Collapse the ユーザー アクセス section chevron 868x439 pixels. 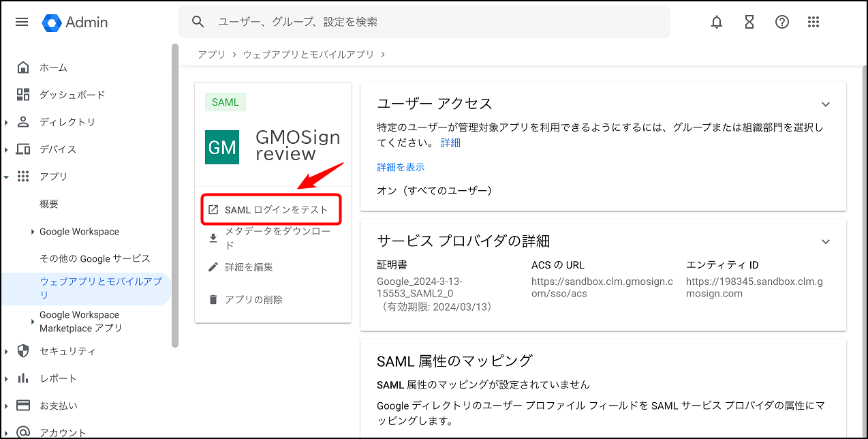pos(826,104)
